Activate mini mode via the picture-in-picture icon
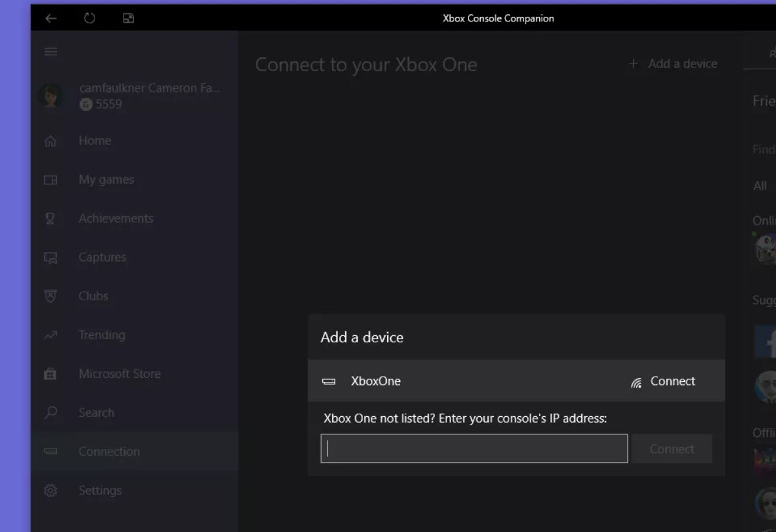 (127, 18)
